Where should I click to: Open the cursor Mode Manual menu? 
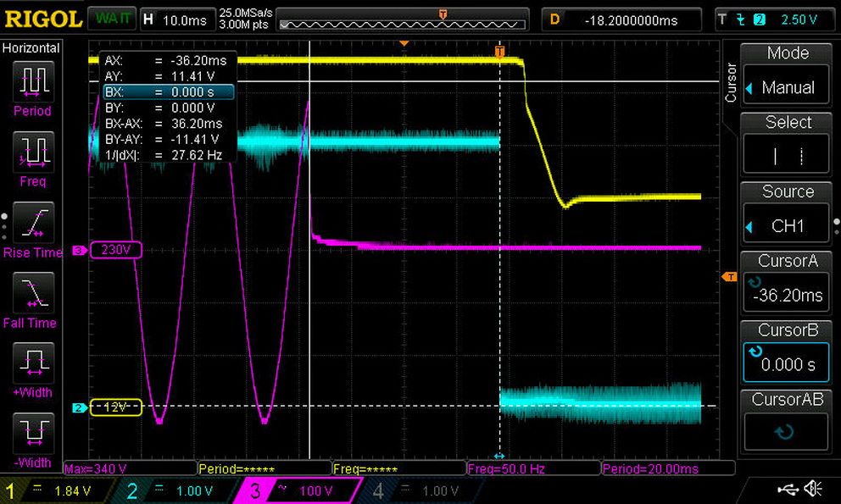pos(786,75)
